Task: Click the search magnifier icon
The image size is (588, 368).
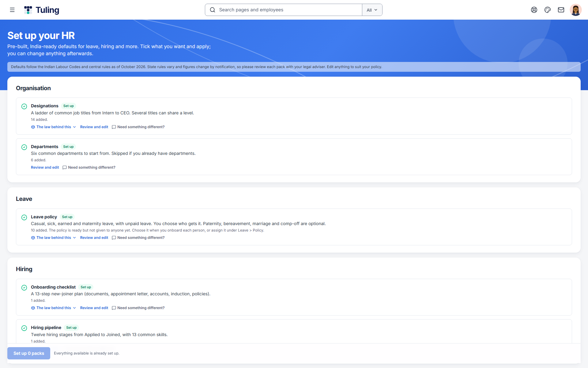Action: [x=213, y=10]
